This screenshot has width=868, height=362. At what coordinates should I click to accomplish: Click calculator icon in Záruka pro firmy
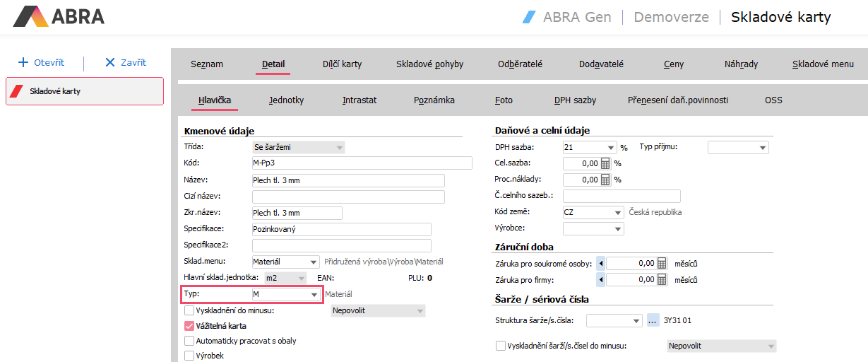pyautogui.click(x=662, y=279)
